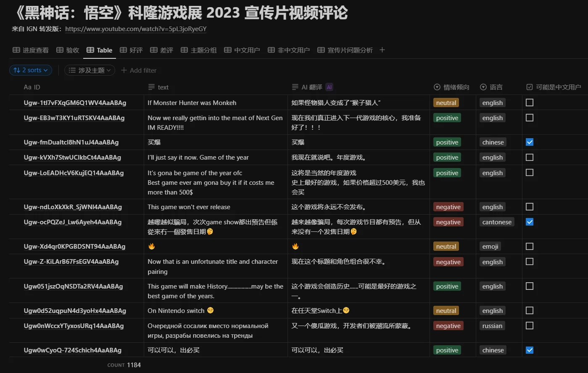
Task: Uncheck the box in cantonese row
Action: pos(530,222)
